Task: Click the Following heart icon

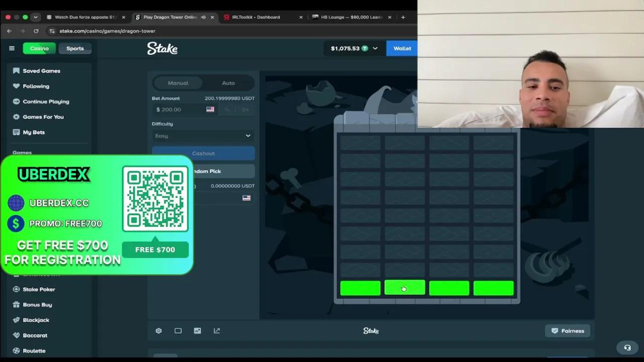Action: tap(16, 86)
